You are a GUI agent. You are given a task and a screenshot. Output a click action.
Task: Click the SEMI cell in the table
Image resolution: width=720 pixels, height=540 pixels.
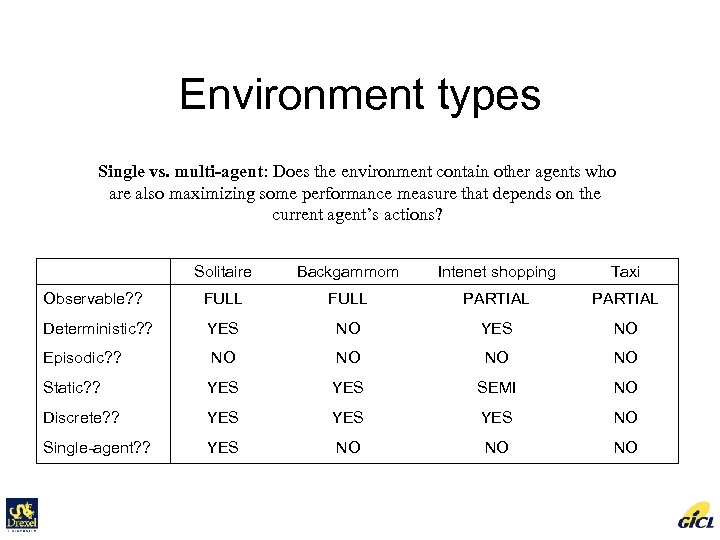[496, 387]
